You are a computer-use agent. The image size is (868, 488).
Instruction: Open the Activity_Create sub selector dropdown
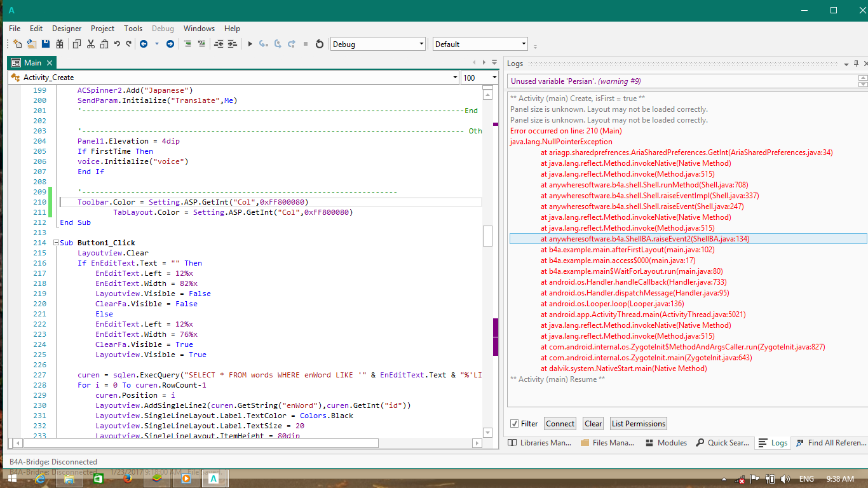(455, 78)
